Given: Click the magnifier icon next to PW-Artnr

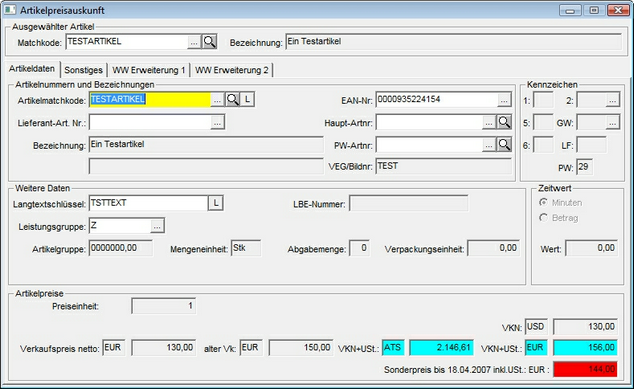Looking at the screenshot, I should (504, 144).
